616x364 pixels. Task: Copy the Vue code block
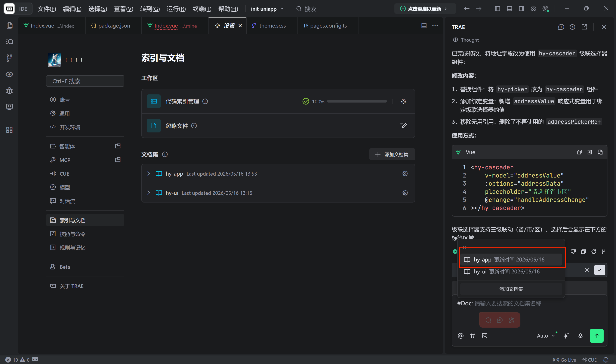[579, 152]
